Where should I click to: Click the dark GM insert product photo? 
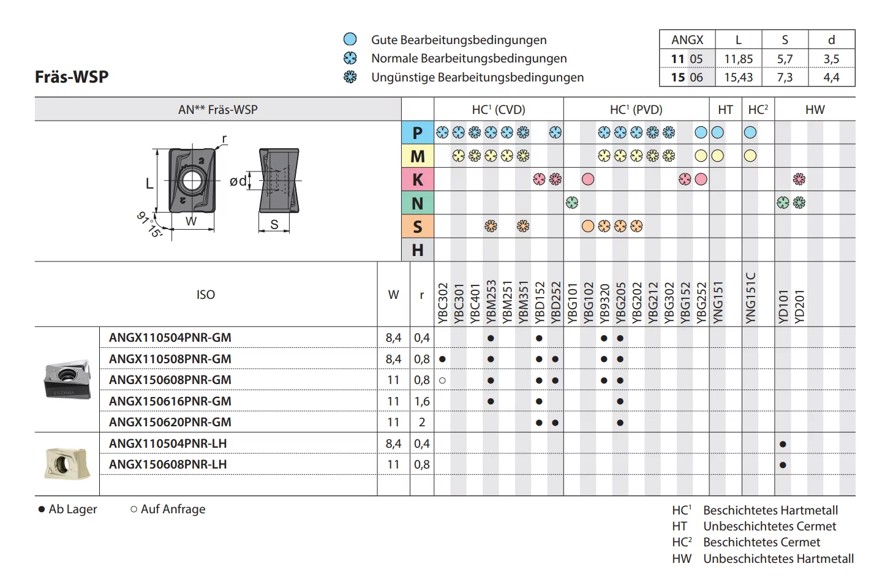point(67,379)
